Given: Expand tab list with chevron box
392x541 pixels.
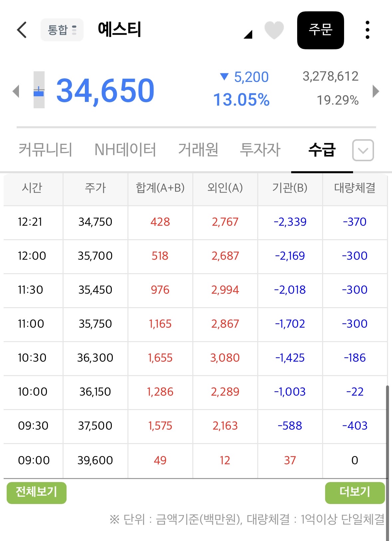Looking at the screenshot, I should pos(363,150).
